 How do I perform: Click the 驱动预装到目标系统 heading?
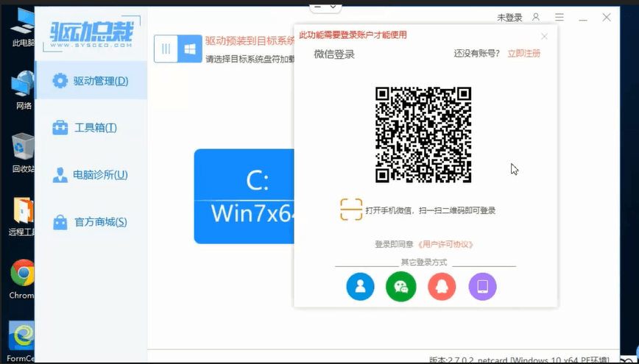pyautogui.click(x=250, y=40)
